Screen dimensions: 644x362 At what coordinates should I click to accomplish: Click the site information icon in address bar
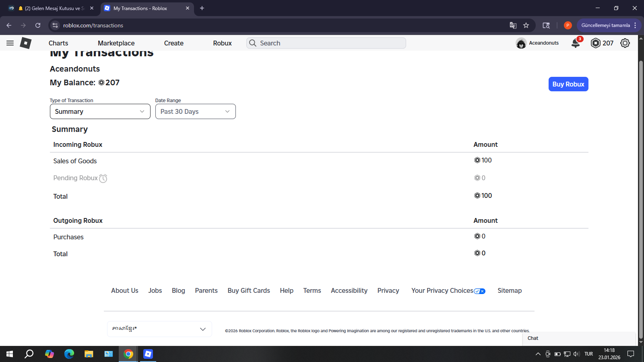tap(55, 25)
